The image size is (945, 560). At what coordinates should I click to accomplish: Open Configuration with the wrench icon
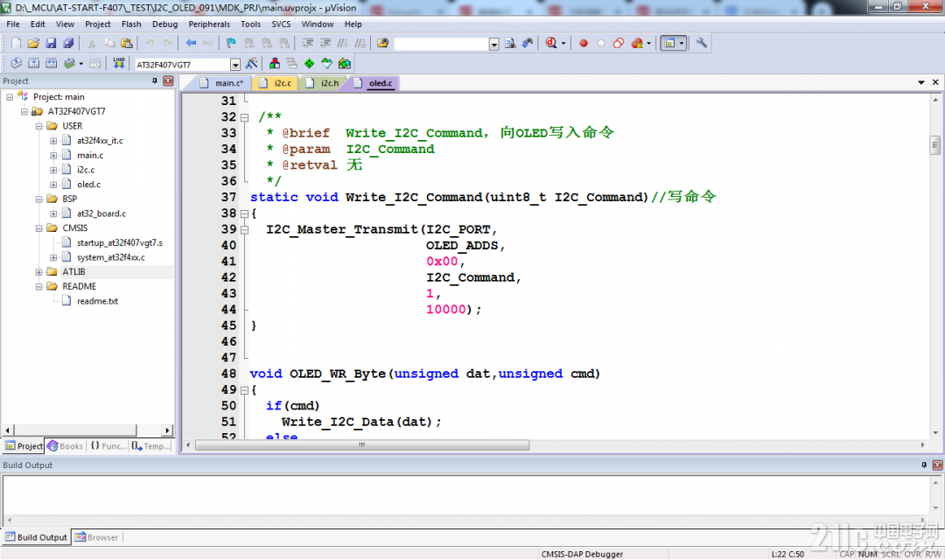(702, 43)
